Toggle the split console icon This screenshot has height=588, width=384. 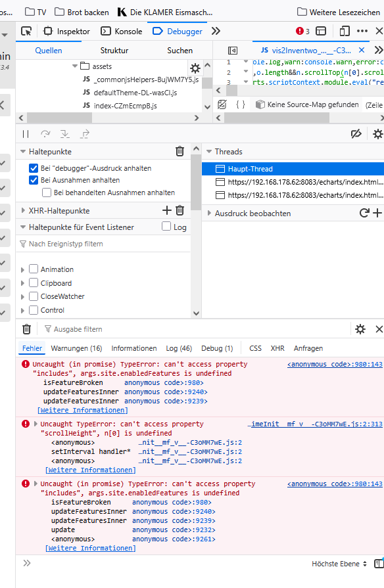(321, 31)
